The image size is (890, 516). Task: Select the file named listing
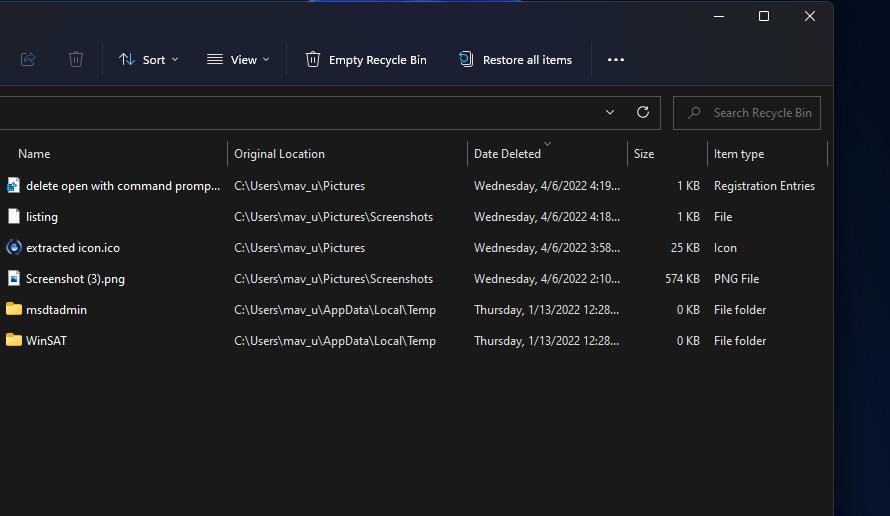point(42,217)
